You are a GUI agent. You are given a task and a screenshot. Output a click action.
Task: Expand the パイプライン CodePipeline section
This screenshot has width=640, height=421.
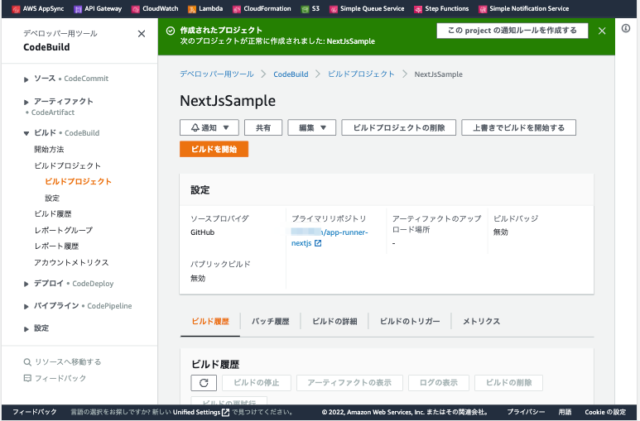pyautogui.click(x=26, y=306)
